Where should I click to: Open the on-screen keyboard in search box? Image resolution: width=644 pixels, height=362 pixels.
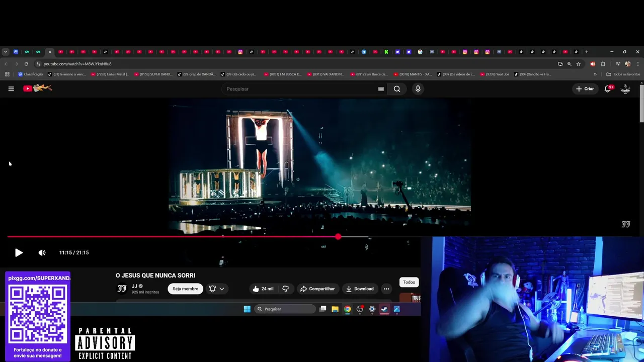coord(381,89)
